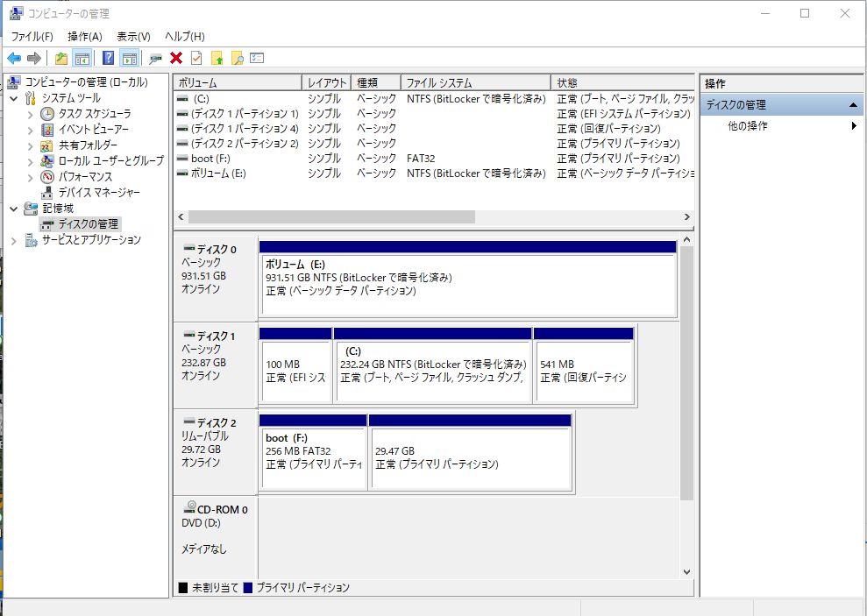
Task: Toggle the Show/Hide Console Tree button
Action: click(82, 59)
